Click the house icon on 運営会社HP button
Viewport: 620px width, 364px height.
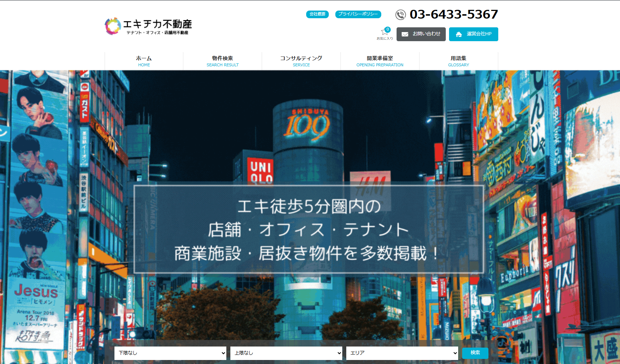coord(459,34)
